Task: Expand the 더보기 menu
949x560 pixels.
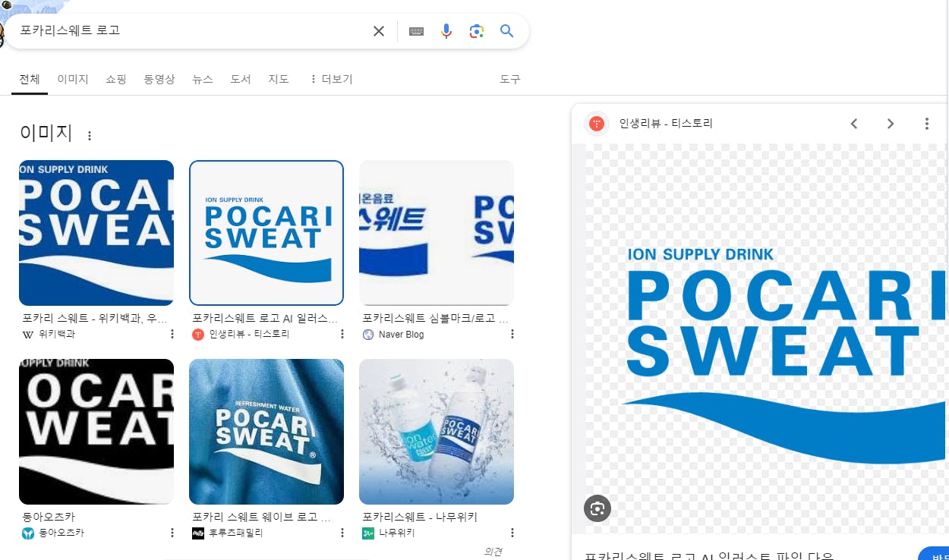Action: [331, 79]
